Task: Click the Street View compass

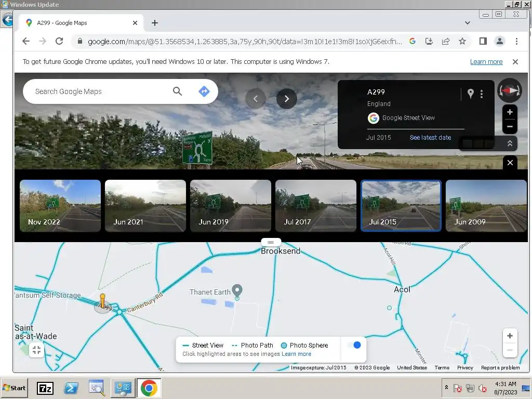Action: coord(510,90)
